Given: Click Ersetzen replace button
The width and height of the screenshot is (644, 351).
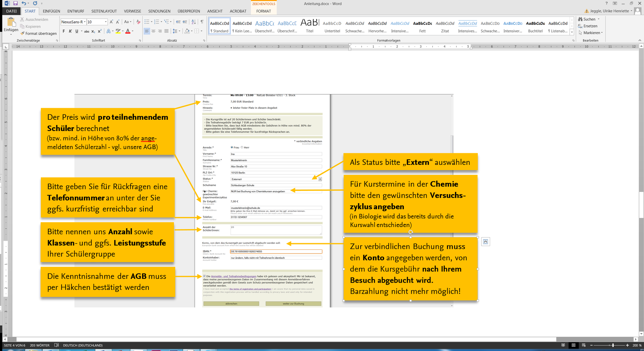Looking at the screenshot, I should coord(588,26).
